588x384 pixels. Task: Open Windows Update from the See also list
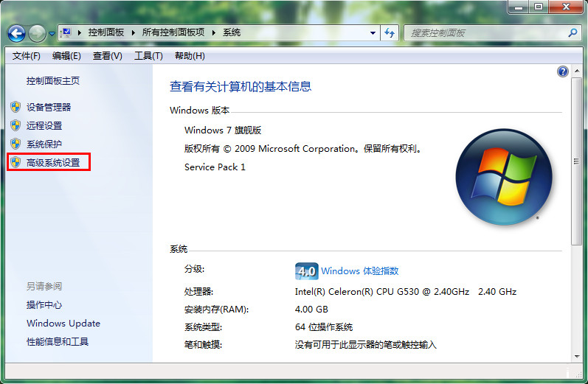pyautogui.click(x=63, y=324)
